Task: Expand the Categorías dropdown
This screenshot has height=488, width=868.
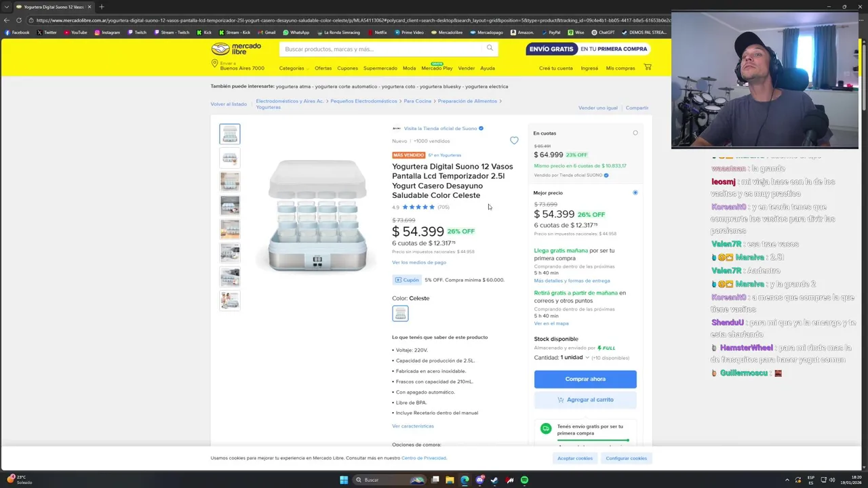Action: (294, 68)
